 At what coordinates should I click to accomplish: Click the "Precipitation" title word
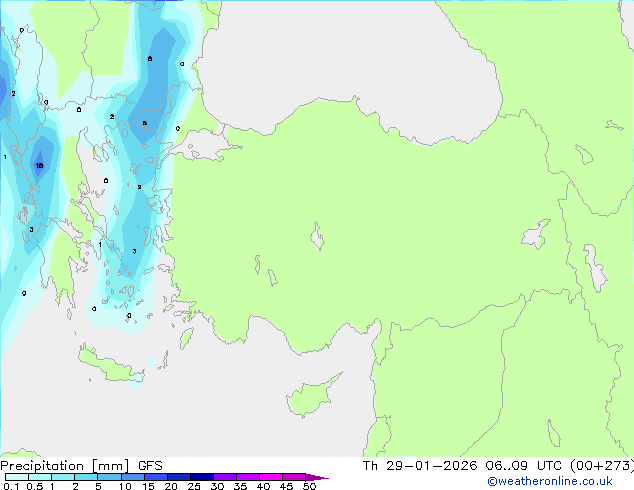[42, 466]
